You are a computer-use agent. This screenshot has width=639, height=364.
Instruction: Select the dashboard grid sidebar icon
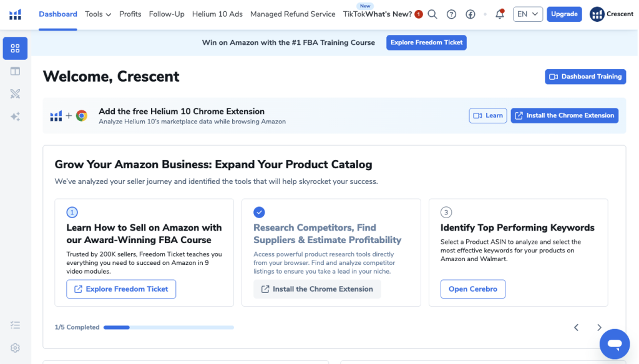pyautogui.click(x=15, y=49)
